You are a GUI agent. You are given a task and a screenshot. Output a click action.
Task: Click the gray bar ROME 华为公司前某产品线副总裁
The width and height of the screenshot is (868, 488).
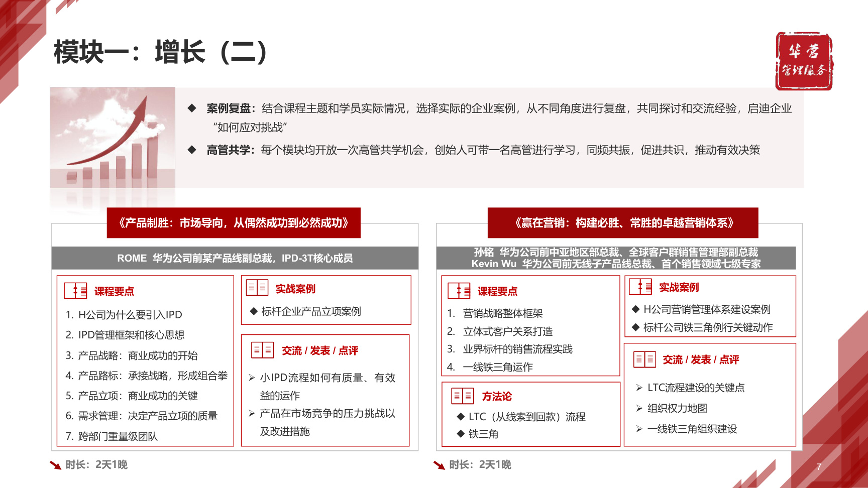point(235,258)
